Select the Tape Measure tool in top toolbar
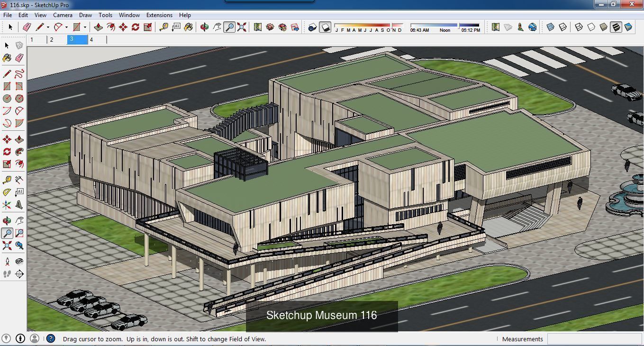 163,27
